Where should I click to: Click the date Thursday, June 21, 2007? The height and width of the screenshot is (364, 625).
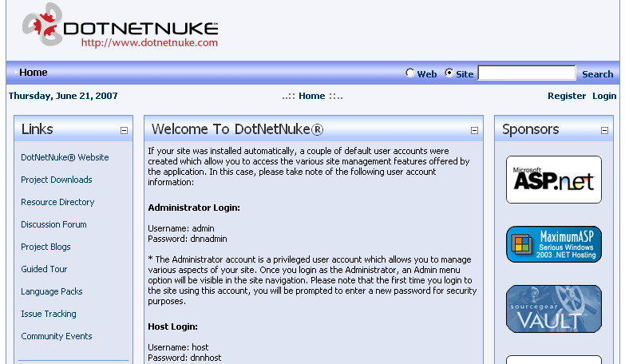pos(63,96)
